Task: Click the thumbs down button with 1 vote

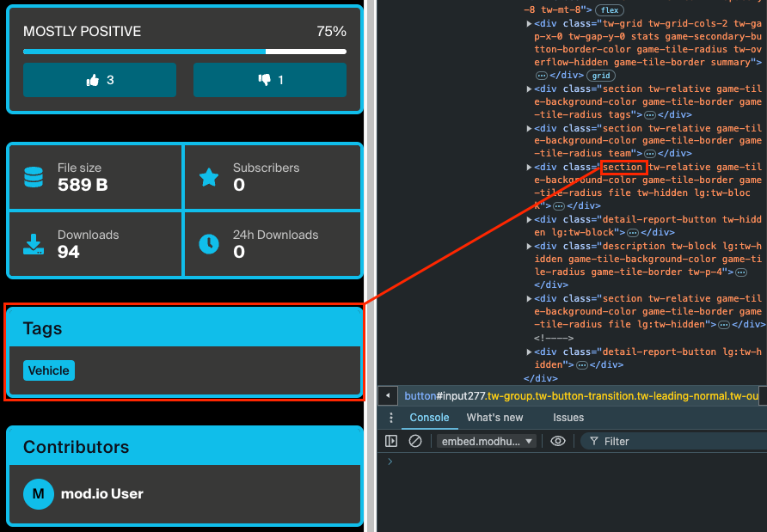Action: coord(270,80)
